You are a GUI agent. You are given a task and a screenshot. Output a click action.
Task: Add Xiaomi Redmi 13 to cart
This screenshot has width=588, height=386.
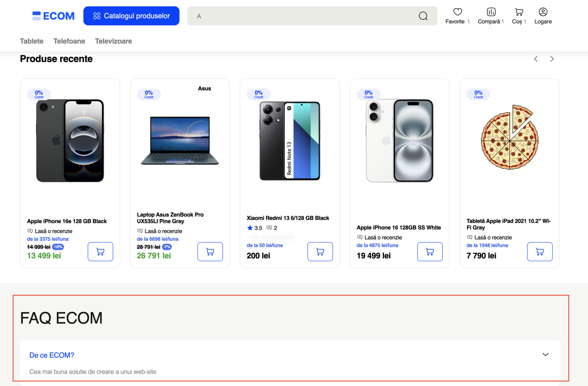tap(320, 251)
